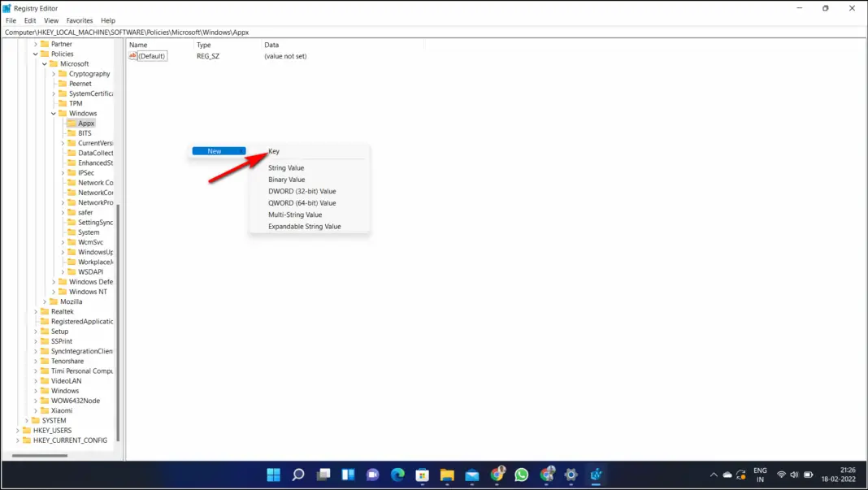Screen dimensions: 868x490
Task: Choose DWORD (32-bit) Value from the menu
Action: pos(304,191)
